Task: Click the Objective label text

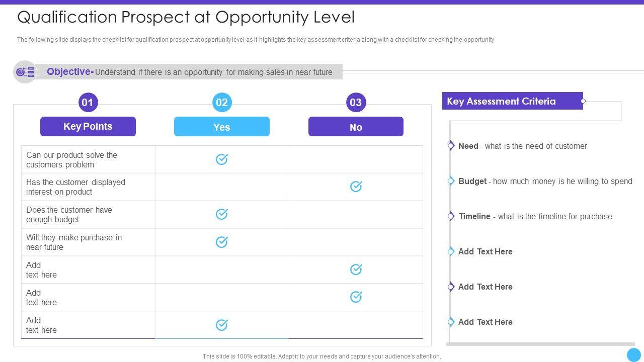Action: pyautogui.click(x=69, y=72)
